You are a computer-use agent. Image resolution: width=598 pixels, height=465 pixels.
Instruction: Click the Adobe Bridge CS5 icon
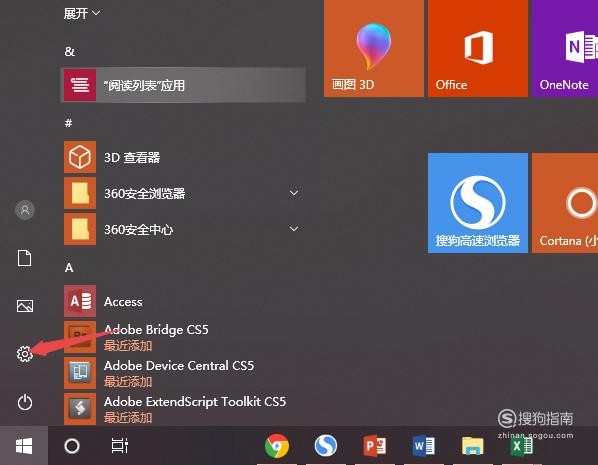(x=80, y=337)
